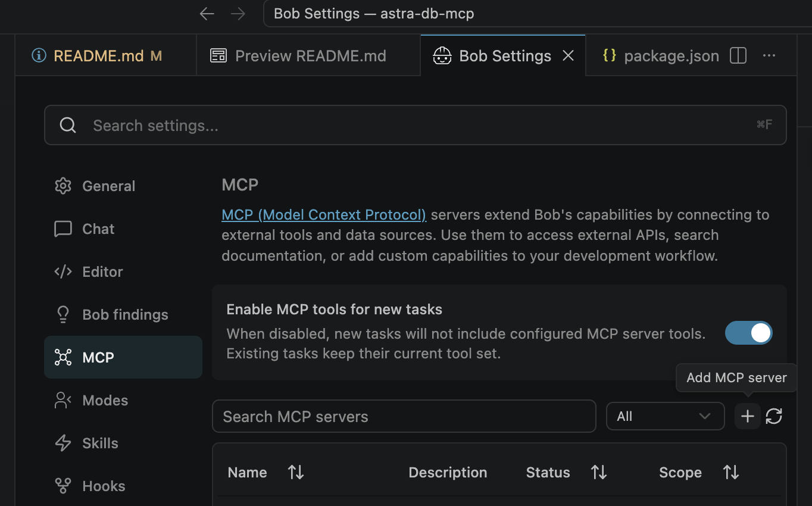This screenshot has width=812, height=506.
Task: Click the back navigation arrow
Action: 207,14
